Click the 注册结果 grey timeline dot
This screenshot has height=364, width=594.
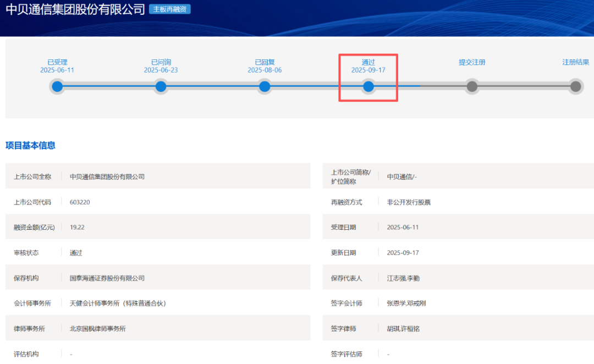coord(575,86)
